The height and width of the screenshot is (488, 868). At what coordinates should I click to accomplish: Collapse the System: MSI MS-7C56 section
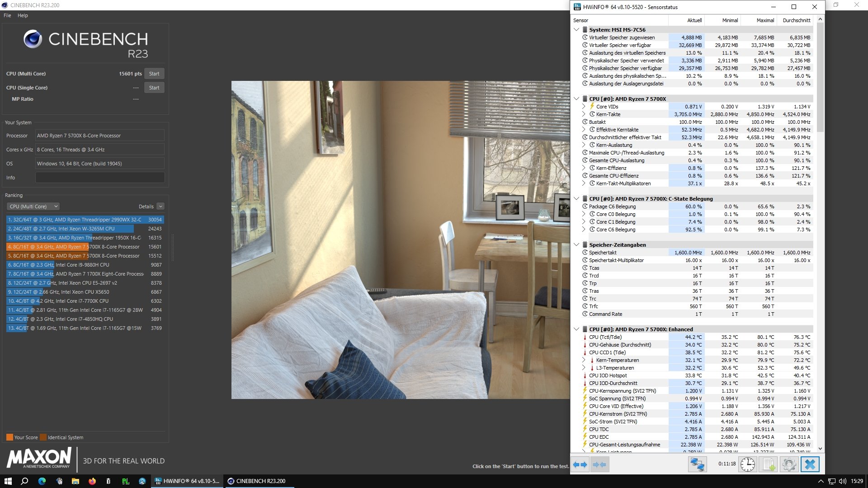pos(576,29)
